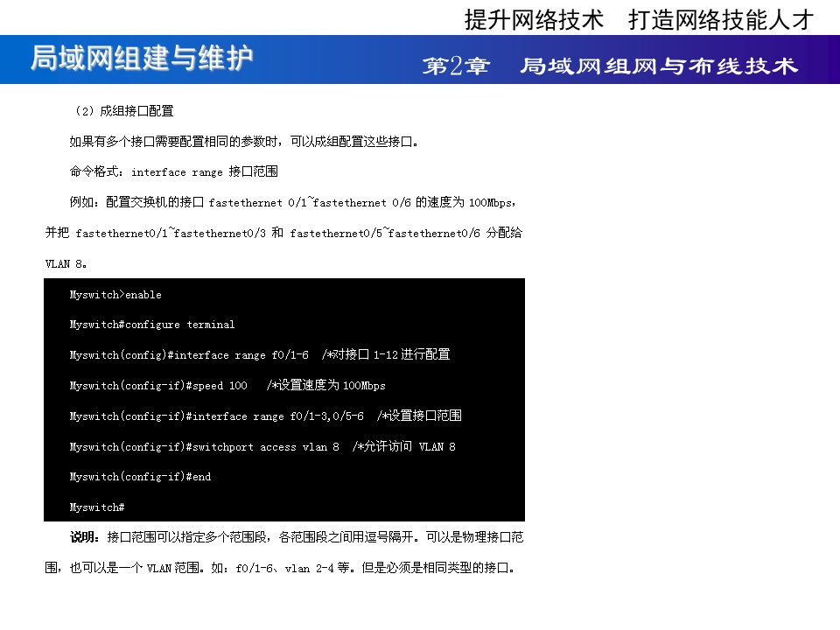Click the slogan text 提升网络技术
840x630 pixels.
coord(534,20)
